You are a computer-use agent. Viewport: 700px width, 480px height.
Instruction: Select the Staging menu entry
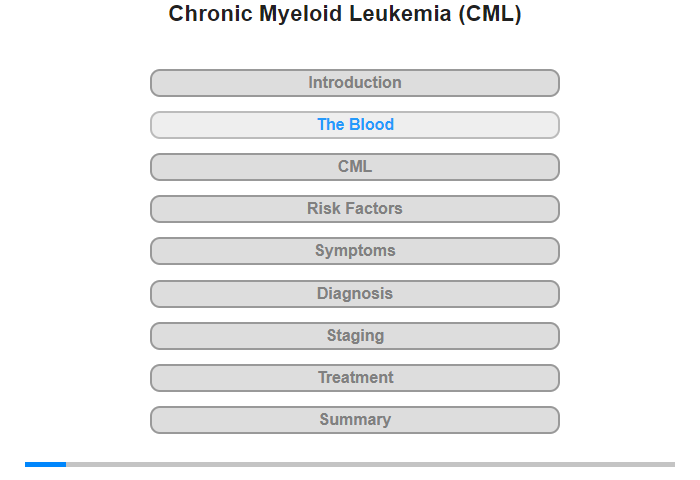355,336
